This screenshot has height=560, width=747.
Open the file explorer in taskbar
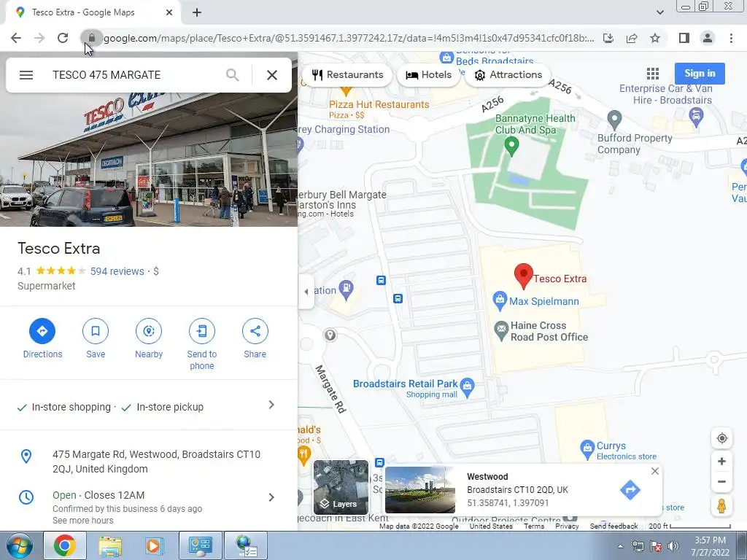(110, 545)
